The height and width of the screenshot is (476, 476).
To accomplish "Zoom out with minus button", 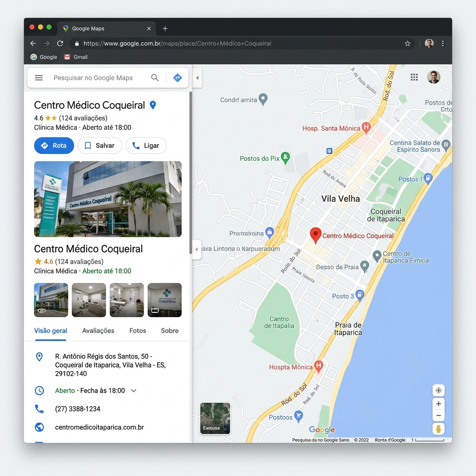I will coord(438,416).
